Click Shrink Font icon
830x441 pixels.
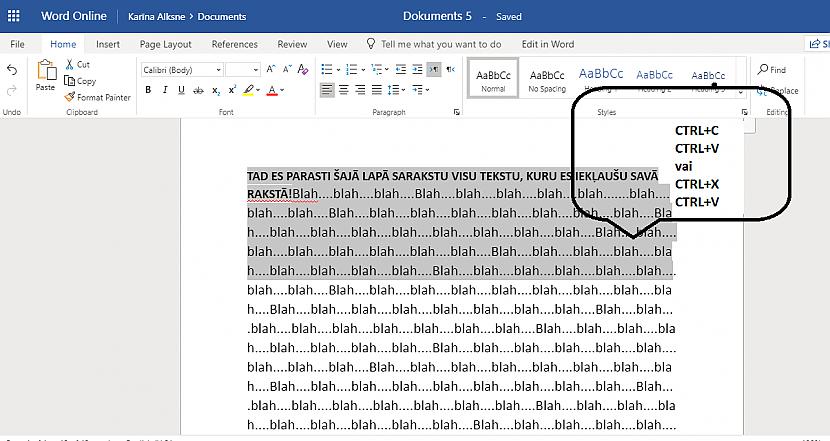(287, 69)
